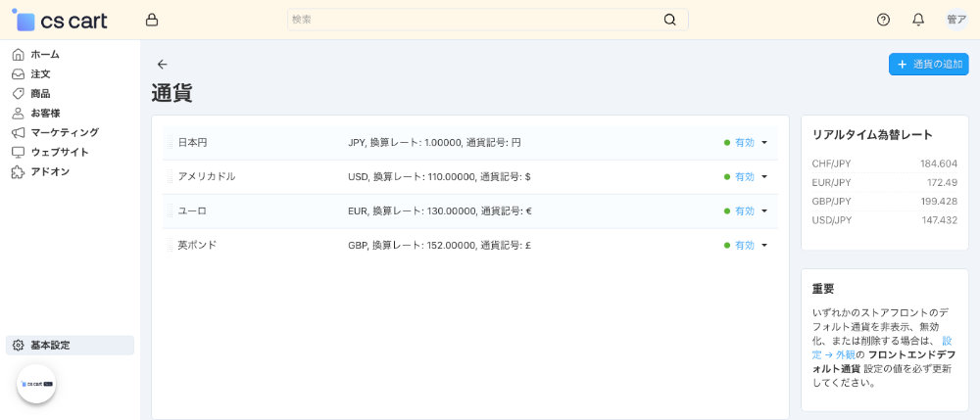This screenshot has height=420, width=980.
Task: Click the lock icon in the header
Action: (151, 20)
